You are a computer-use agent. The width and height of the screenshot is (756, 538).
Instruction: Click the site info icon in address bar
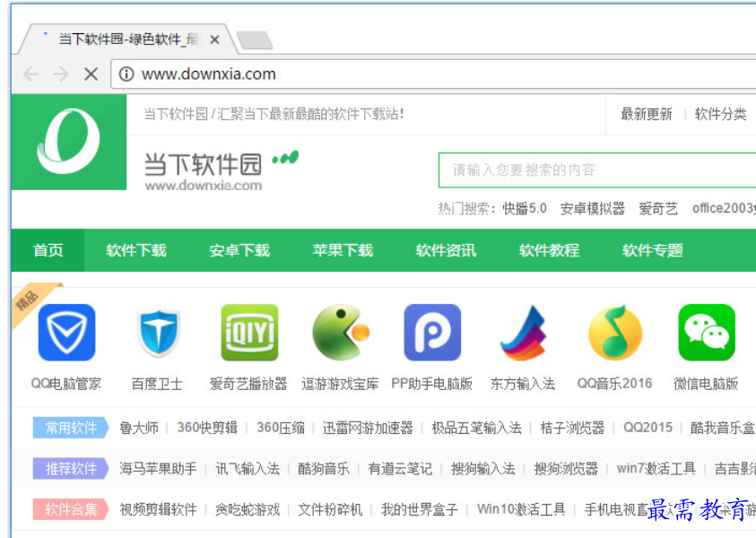coord(126,74)
